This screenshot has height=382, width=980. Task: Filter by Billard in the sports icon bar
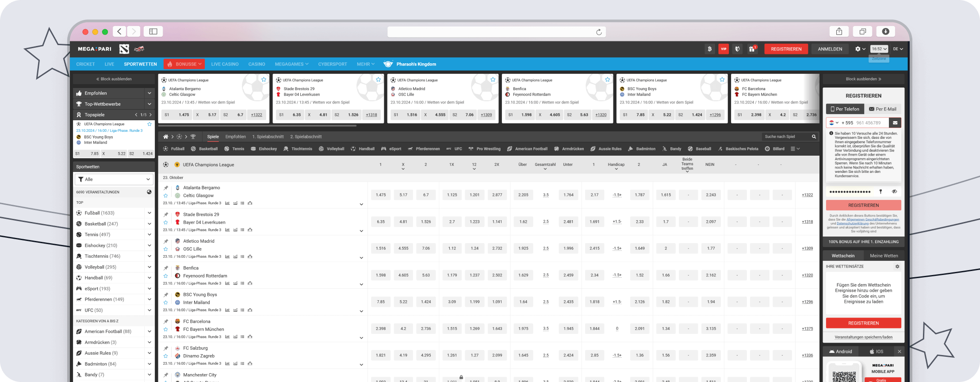pos(774,149)
